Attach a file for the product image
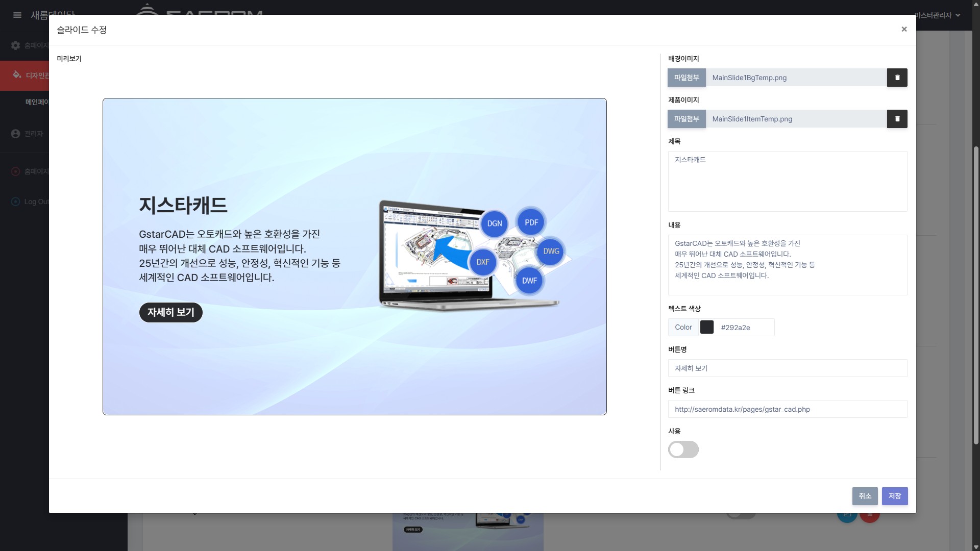The image size is (980, 551). pos(686,119)
